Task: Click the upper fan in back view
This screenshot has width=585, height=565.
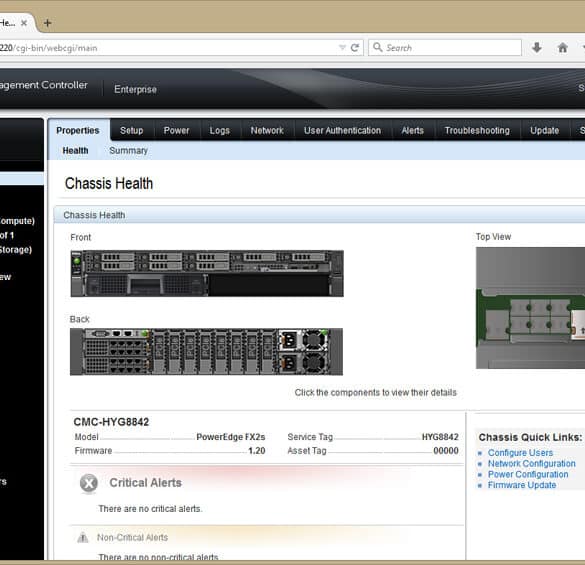Action: pos(315,340)
